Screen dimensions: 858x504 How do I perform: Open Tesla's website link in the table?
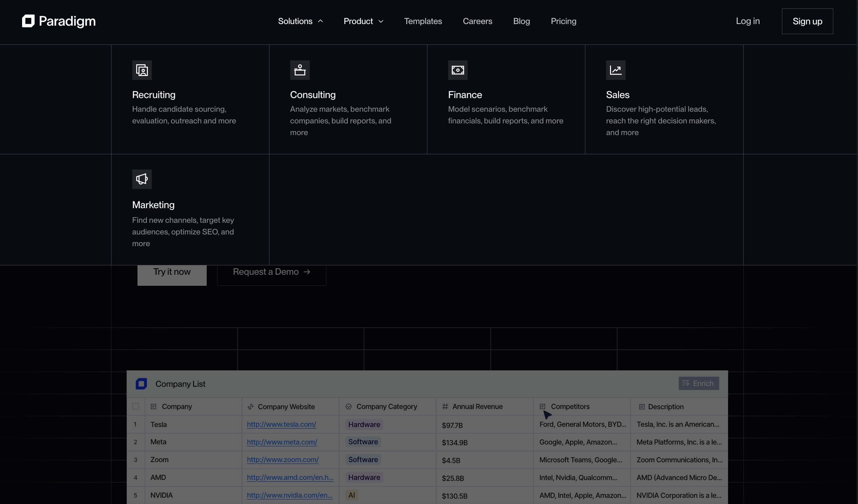point(281,424)
